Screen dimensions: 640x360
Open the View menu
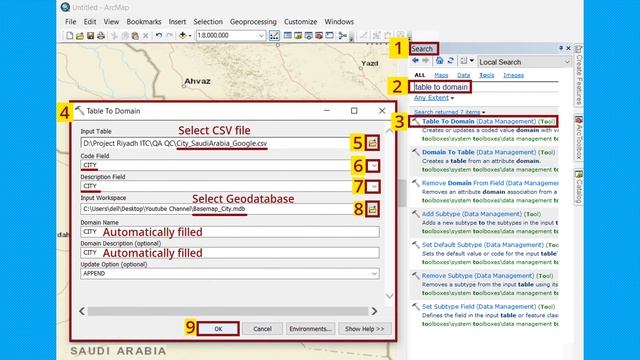111,22
